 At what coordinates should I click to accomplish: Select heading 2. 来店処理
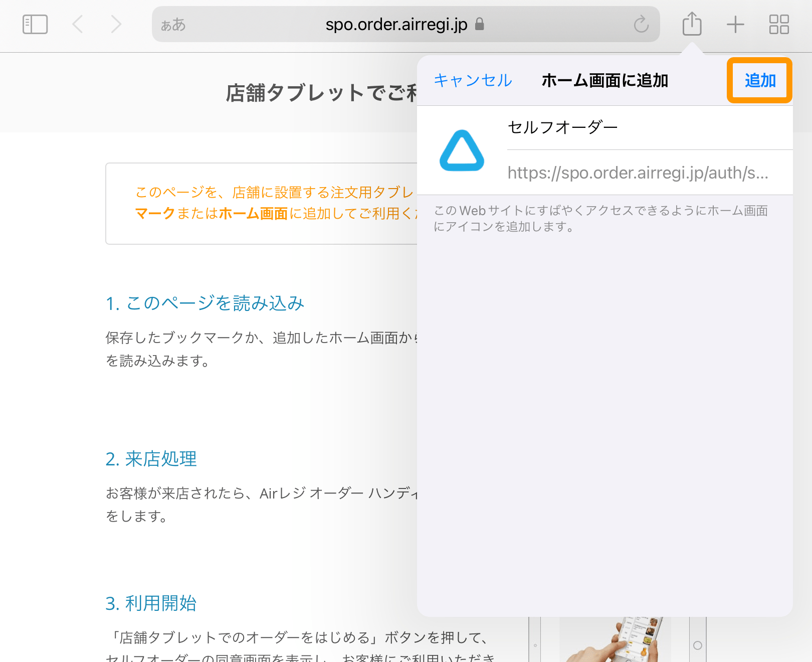[x=151, y=459]
